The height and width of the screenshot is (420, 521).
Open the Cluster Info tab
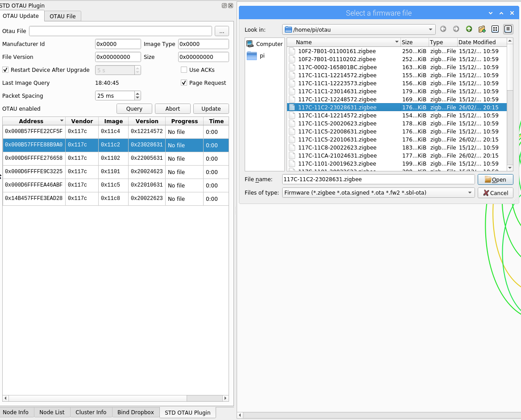pos(91,412)
